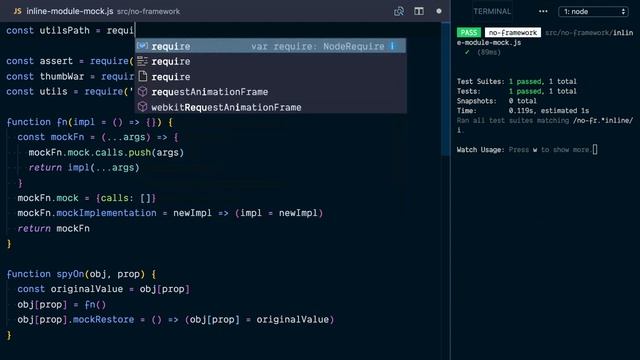Click 'Time:' line in terminal
Screen dimensions: 640x360
coord(523,111)
